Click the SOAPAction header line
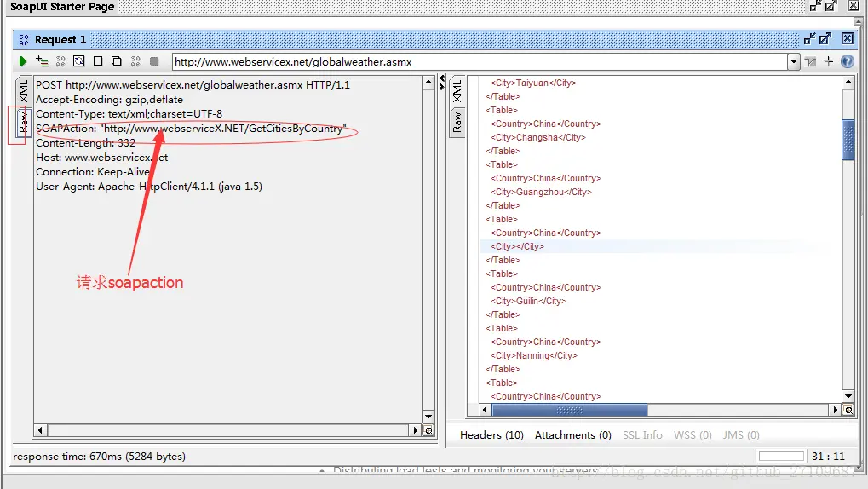868x489 pixels. tap(191, 129)
